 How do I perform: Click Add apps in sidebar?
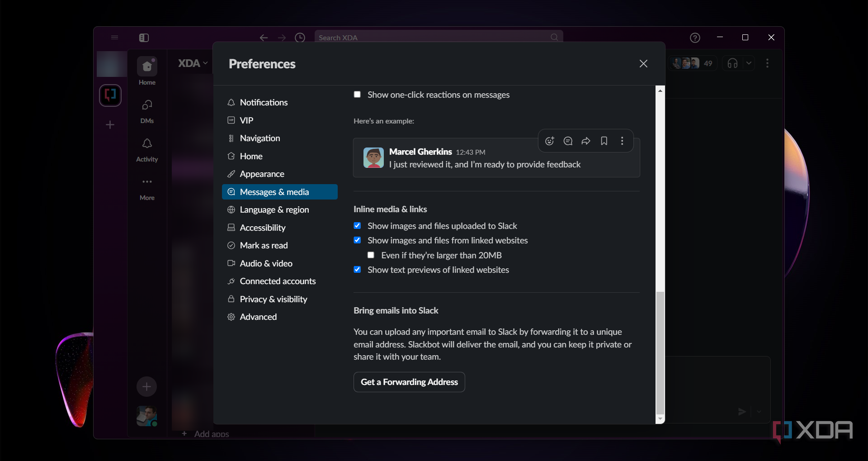click(205, 434)
